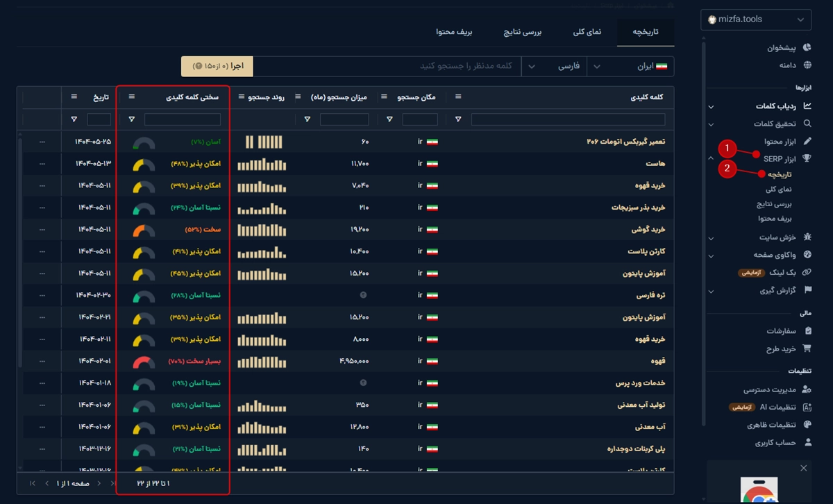Viewport: 833px width, 504px height.
Task: Open the فارسی language dropdown
Action: (554, 66)
